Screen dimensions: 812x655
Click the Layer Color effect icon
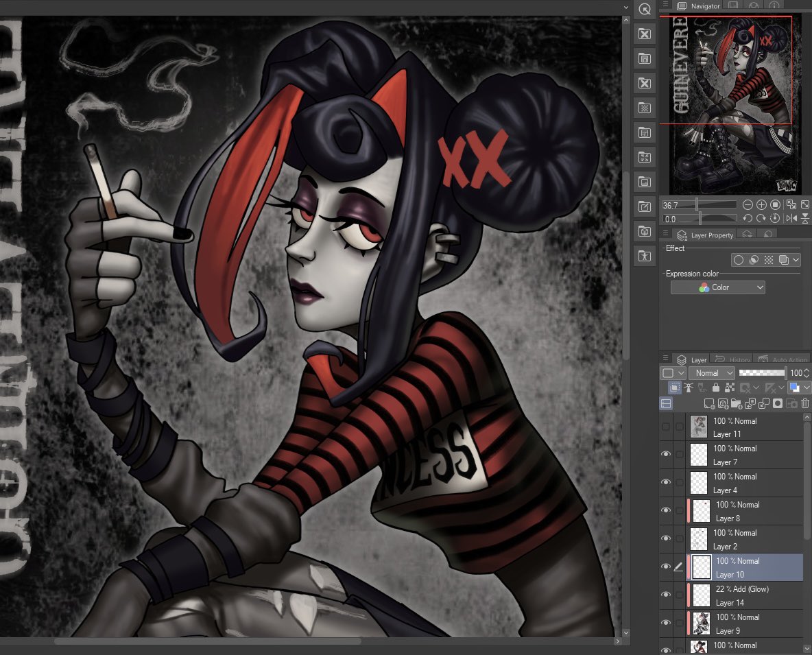[783, 260]
